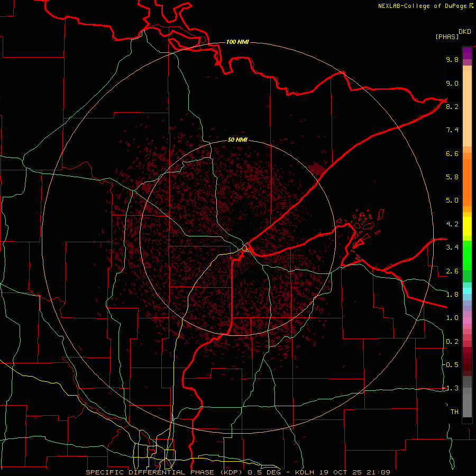Image resolution: width=476 pixels, height=476 pixels.
Task: Click the 5.0 scale value
Action: 452,200
